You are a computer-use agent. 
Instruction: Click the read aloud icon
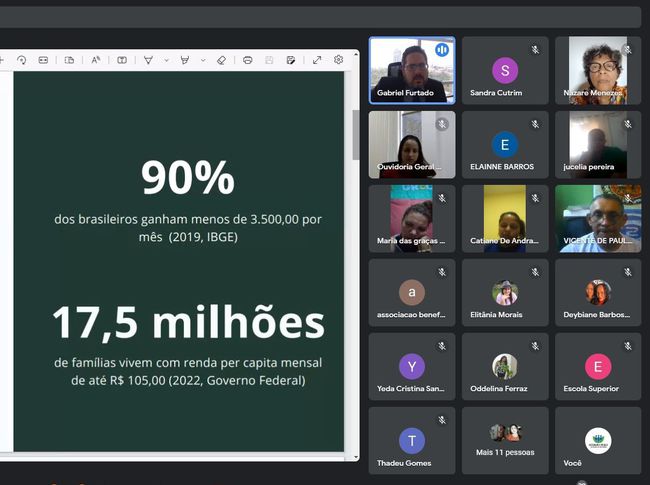(x=96, y=60)
